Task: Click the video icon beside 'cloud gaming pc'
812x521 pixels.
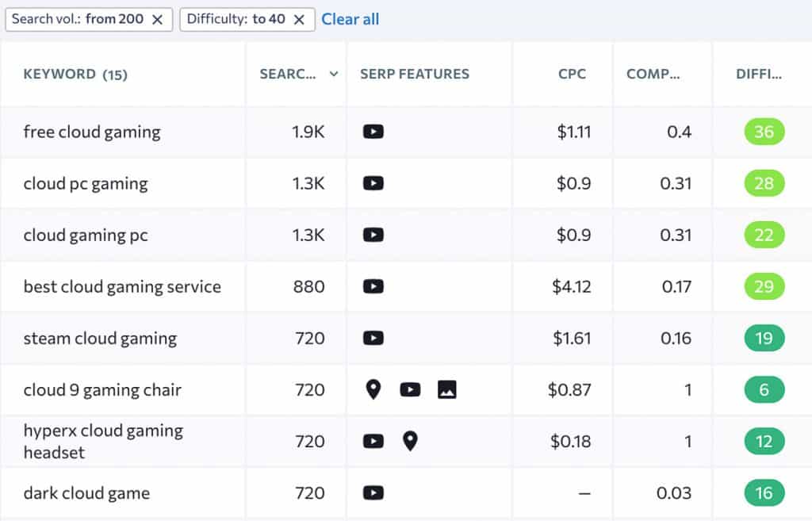Action: point(373,235)
